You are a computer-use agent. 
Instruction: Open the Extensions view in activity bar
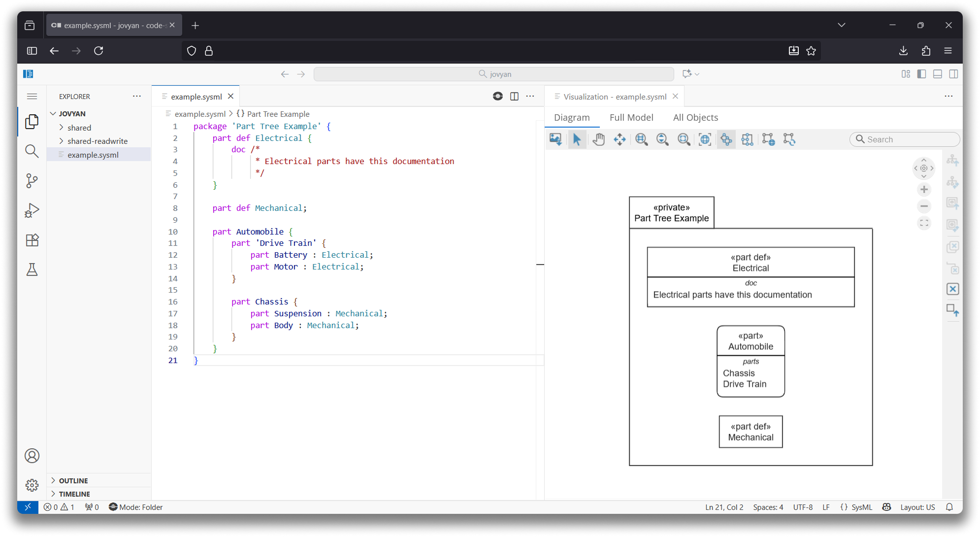pyautogui.click(x=32, y=240)
